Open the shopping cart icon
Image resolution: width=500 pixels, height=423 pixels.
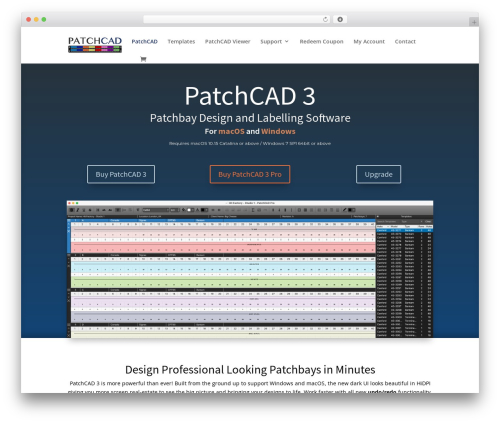(x=143, y=59)
